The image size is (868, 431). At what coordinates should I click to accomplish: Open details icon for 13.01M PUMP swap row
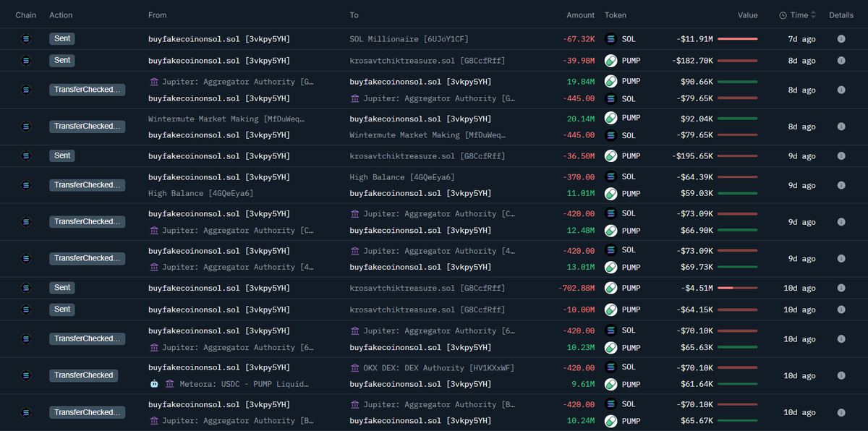pos(841,258)
